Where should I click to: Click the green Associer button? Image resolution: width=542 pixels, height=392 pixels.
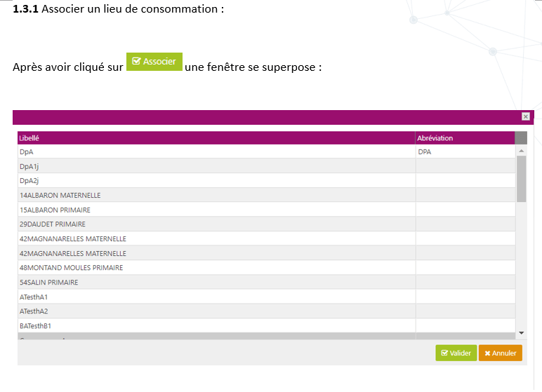pos(154,62)
